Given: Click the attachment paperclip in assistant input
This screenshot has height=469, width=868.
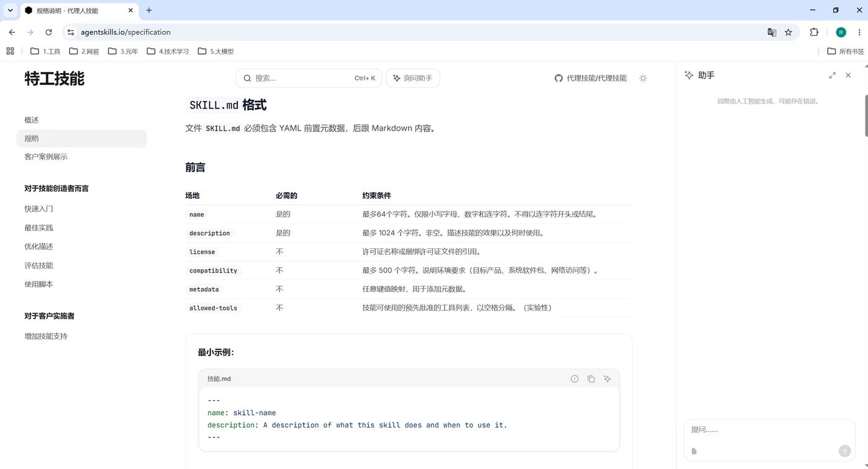Looking at the screenshot, I should (694, 451).
